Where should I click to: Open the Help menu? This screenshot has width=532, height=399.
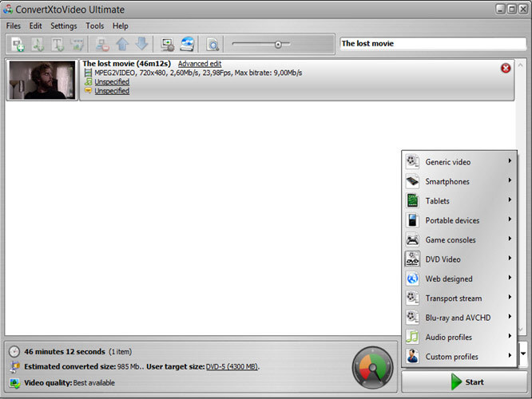[121, 26]
